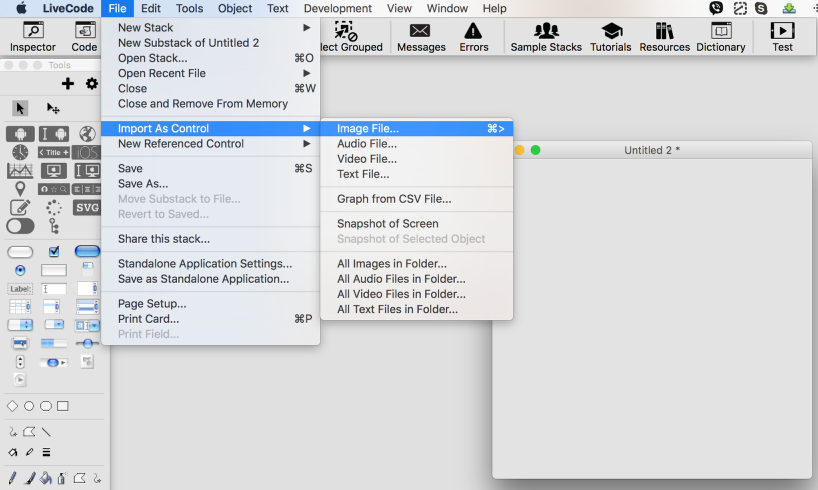This screenshot has height=490, width=818.
Task: Select the rectangle graphic tool
Action: [63, 406]
